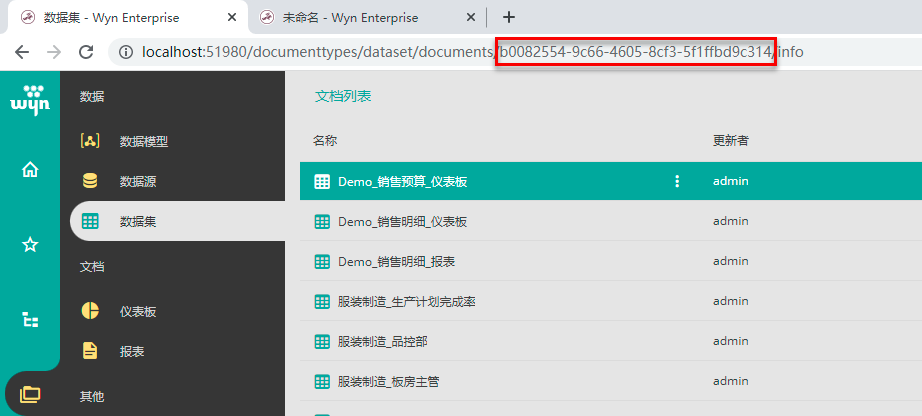Select dataset Demo_销售明细_仪表板

(402, 222)
